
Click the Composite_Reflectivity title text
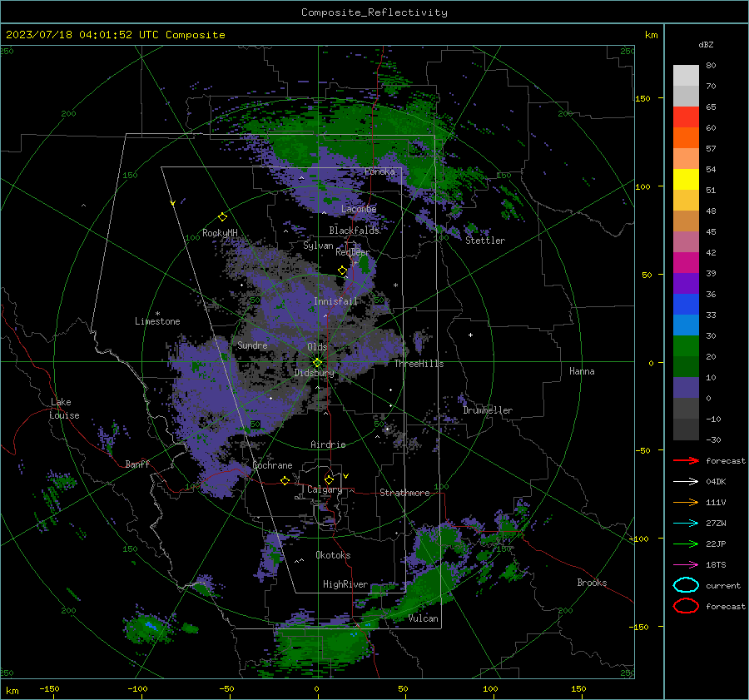coord(374,12)
